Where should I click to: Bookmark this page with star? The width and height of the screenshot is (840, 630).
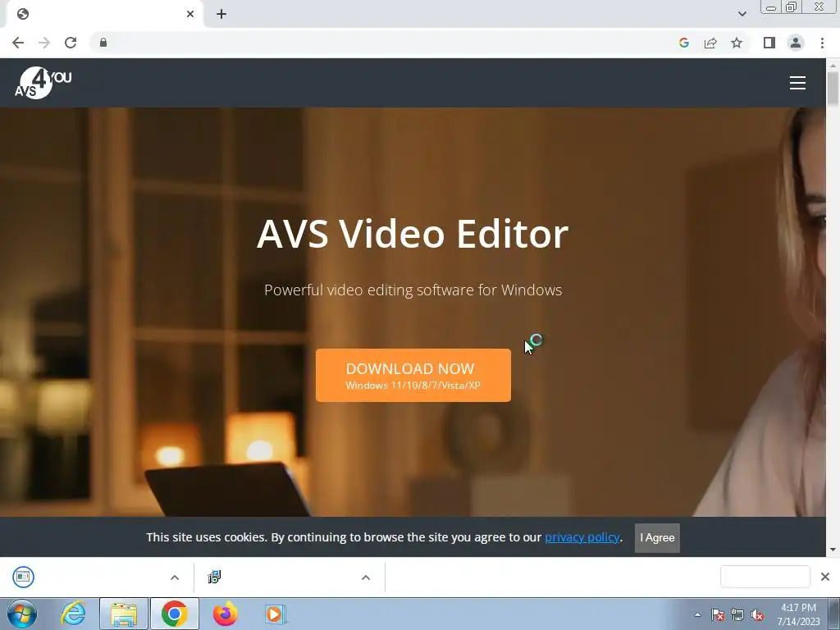pos(737,43)
